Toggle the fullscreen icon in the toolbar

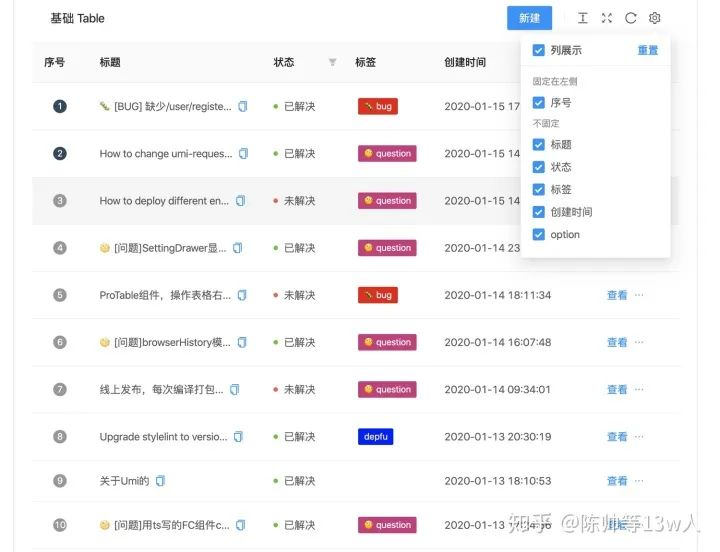pyautogui.click(x=607, y=18)
